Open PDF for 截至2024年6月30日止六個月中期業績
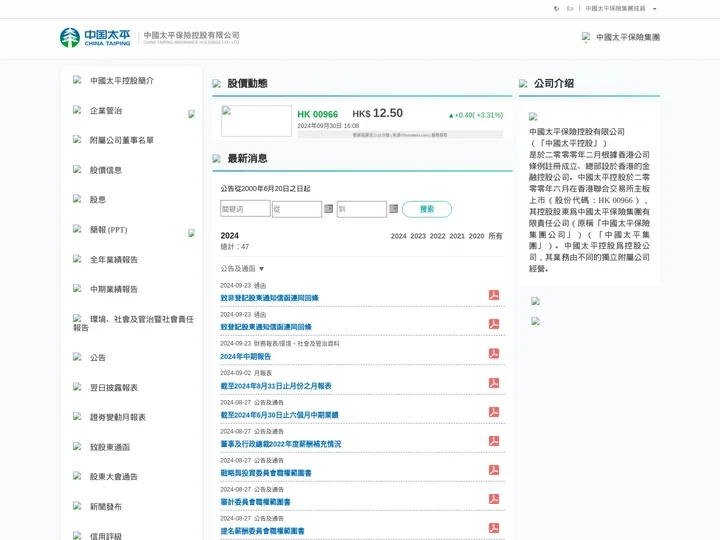The image size is (720, 540). point(494,412)
